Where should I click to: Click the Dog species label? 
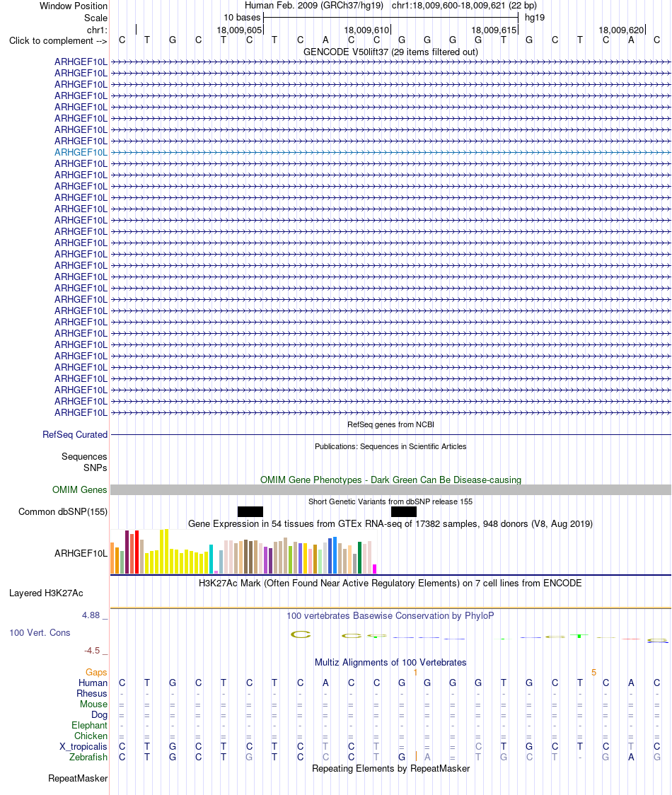pyautogui.click(x=100, y=715)
